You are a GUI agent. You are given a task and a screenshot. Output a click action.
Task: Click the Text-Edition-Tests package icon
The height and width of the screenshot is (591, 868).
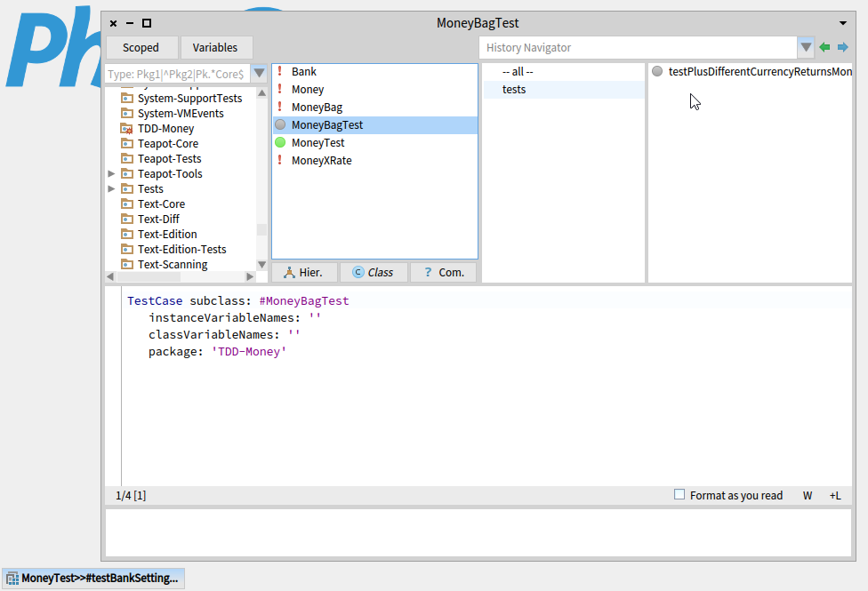coord(127,249)
